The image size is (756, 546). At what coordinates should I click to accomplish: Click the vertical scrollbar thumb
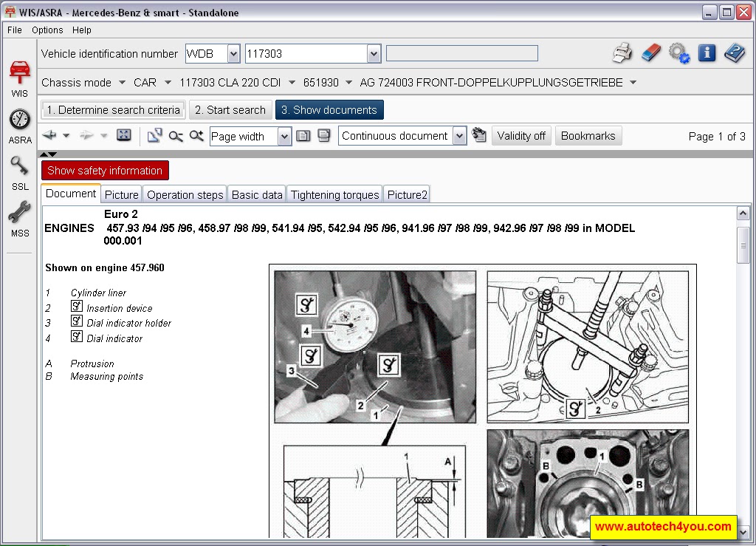coord(743,245)
